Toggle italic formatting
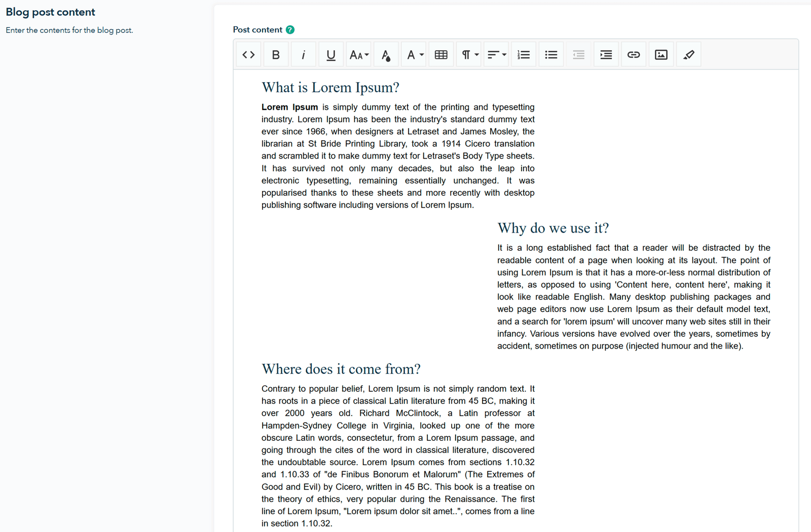 tap(303, 55)
